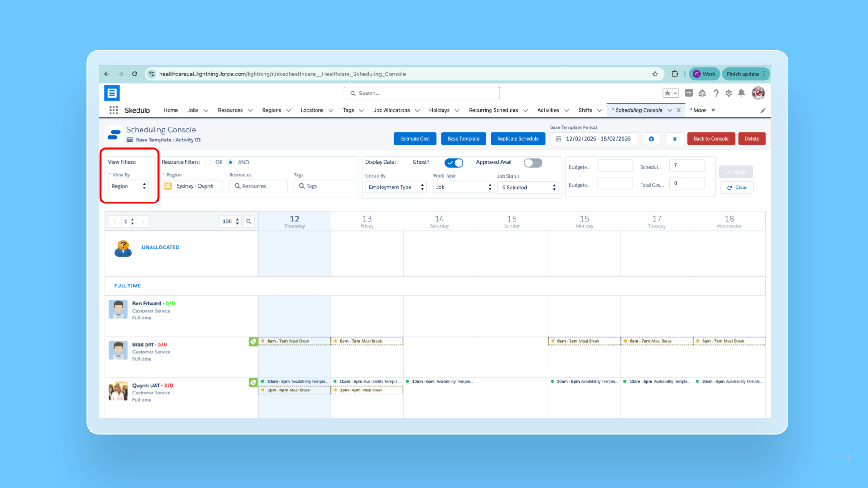The image size is (868, 488).
Task: Select the OR resource filter radio button
Action: coord(208,162)
